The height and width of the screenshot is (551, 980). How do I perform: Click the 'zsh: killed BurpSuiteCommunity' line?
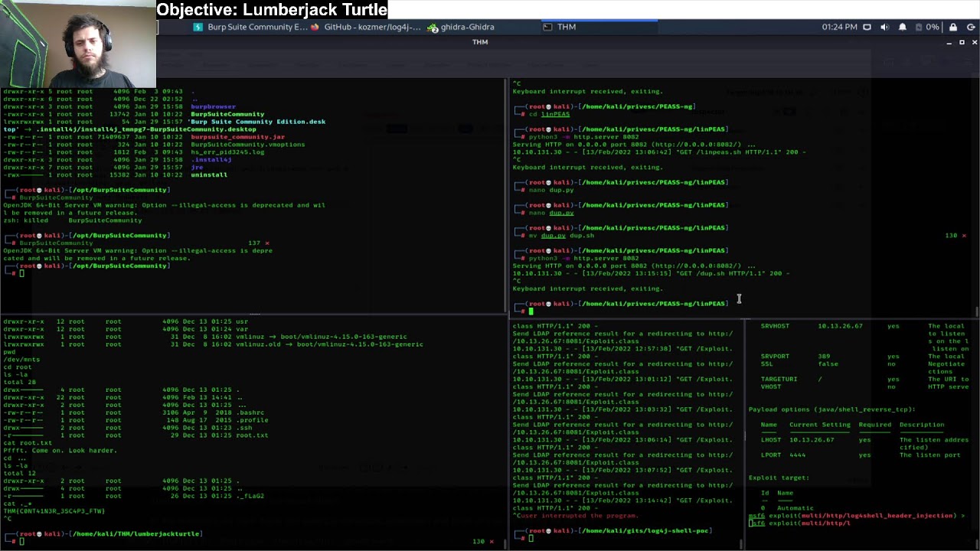point(73,220)
